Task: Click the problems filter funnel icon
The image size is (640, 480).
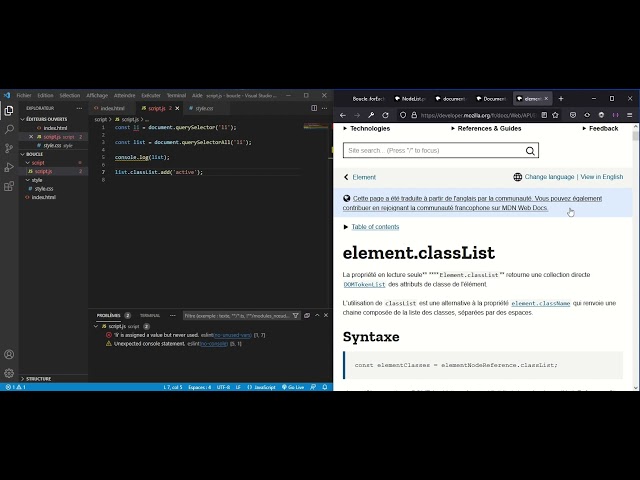Action: point(296,316)
